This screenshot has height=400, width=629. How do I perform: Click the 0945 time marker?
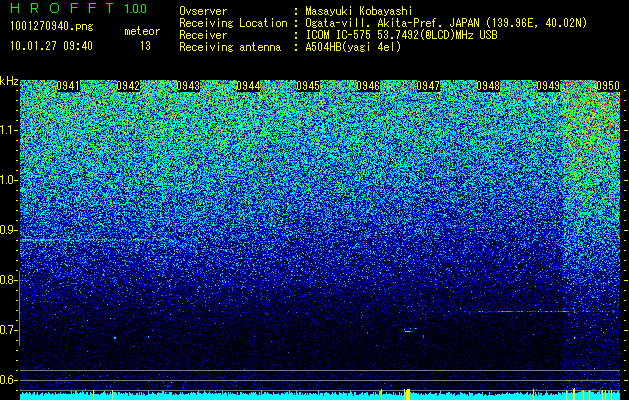point(308,86)
